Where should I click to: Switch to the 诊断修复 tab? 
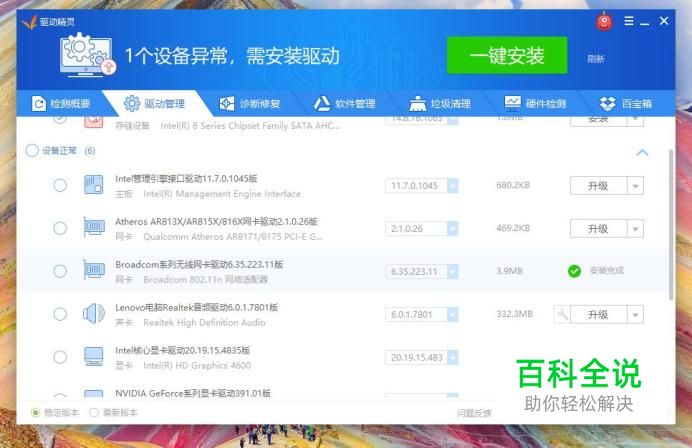click(x=250, y=104)
